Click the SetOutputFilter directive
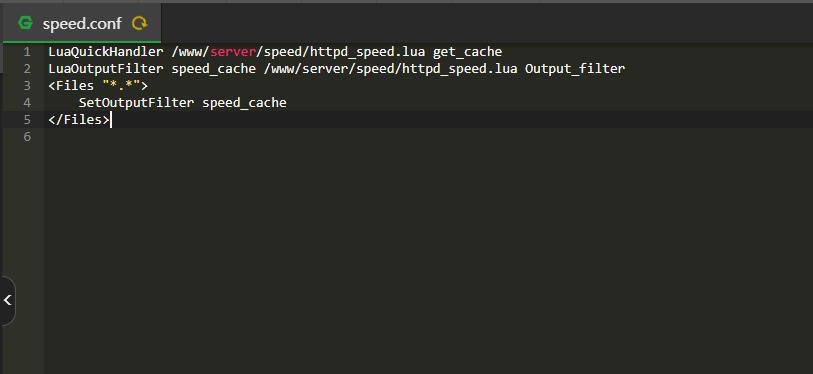Image resolution: width=813 pixels, height=374 pixels. pyautogui.click(x=136, y=103)
